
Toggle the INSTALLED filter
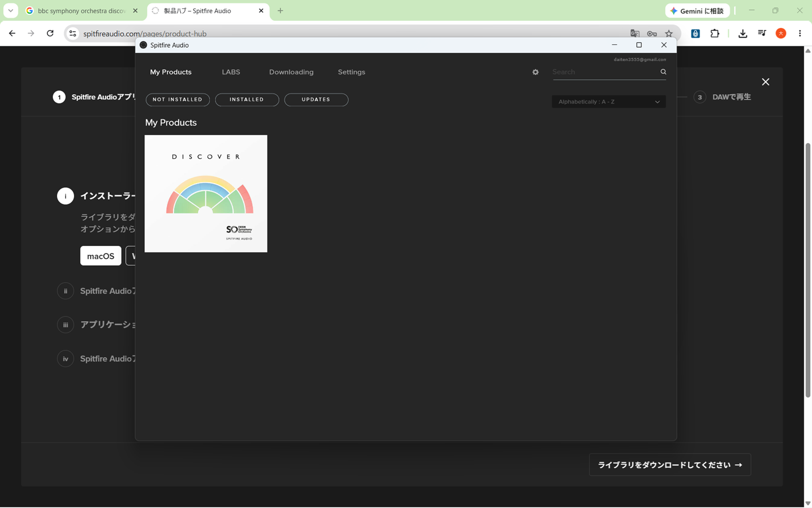click(x=247, y=99)
